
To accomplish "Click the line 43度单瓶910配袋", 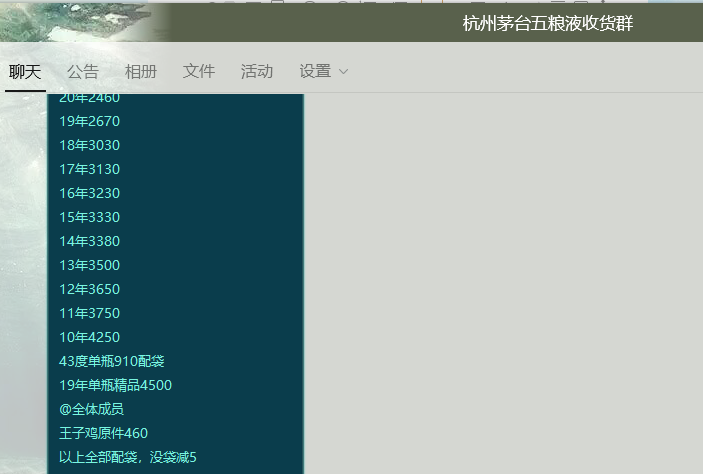I will pyautogui.click(x=112, y=361).
